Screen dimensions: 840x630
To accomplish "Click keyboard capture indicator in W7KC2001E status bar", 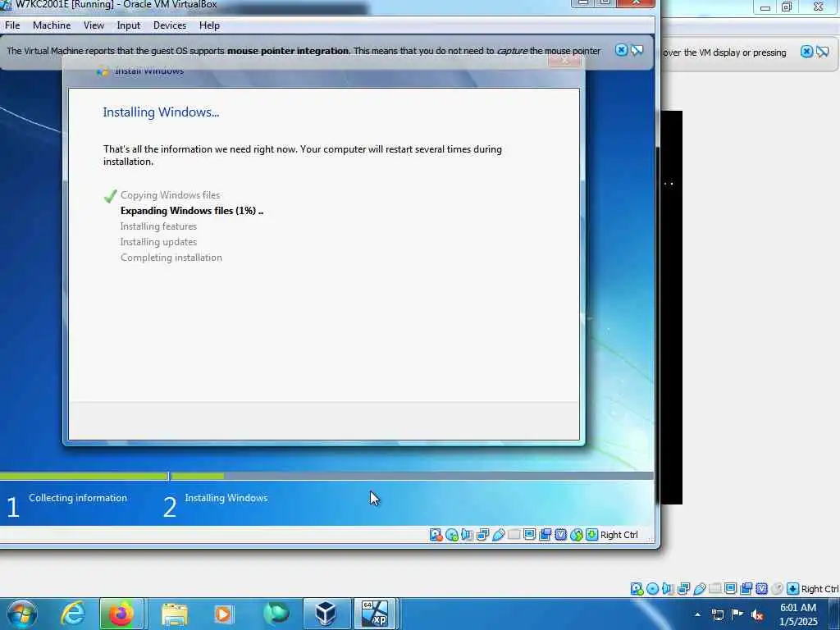I will pyautogui.click(x=592, y=535).
